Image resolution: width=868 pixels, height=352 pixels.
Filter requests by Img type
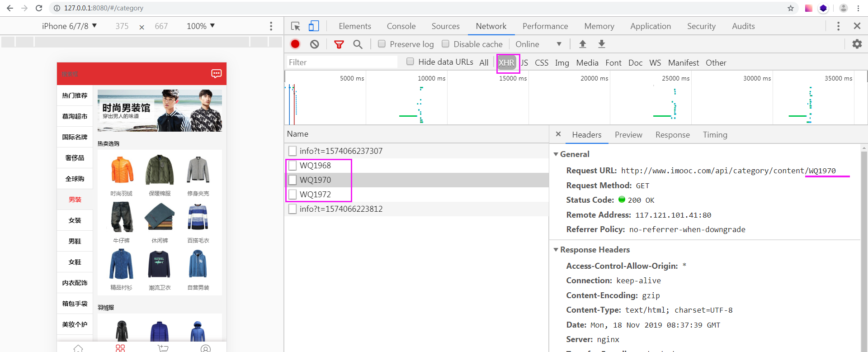coord(562,63)
